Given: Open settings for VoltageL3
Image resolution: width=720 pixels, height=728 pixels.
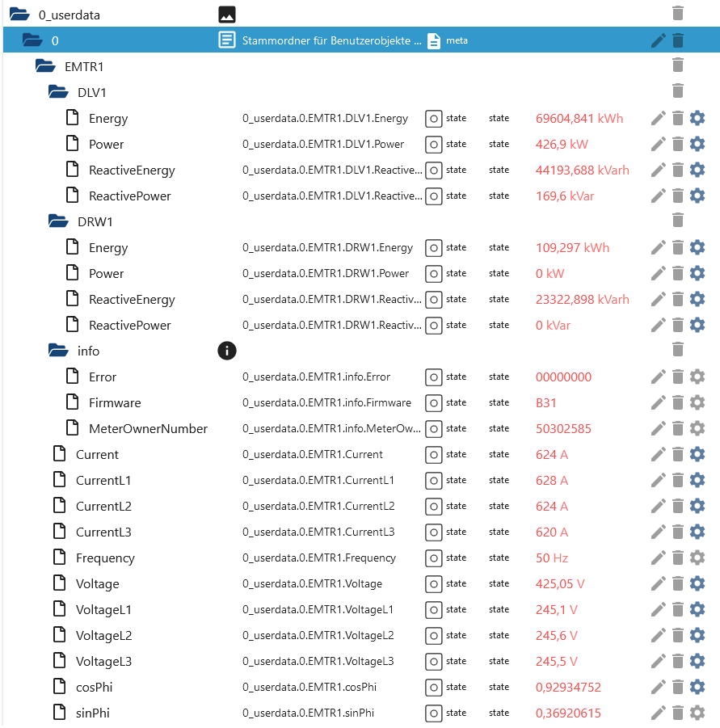Looking at the screenshot, I should click(x=697, y=661).
